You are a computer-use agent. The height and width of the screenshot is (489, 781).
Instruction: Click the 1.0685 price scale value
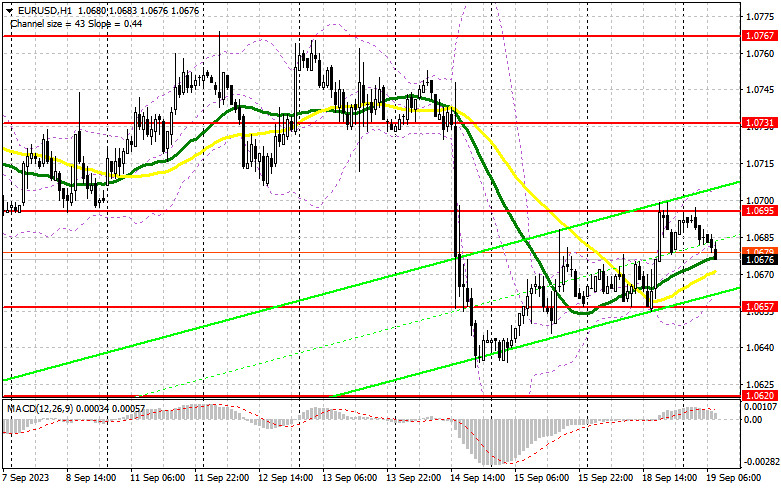(760, 237)
